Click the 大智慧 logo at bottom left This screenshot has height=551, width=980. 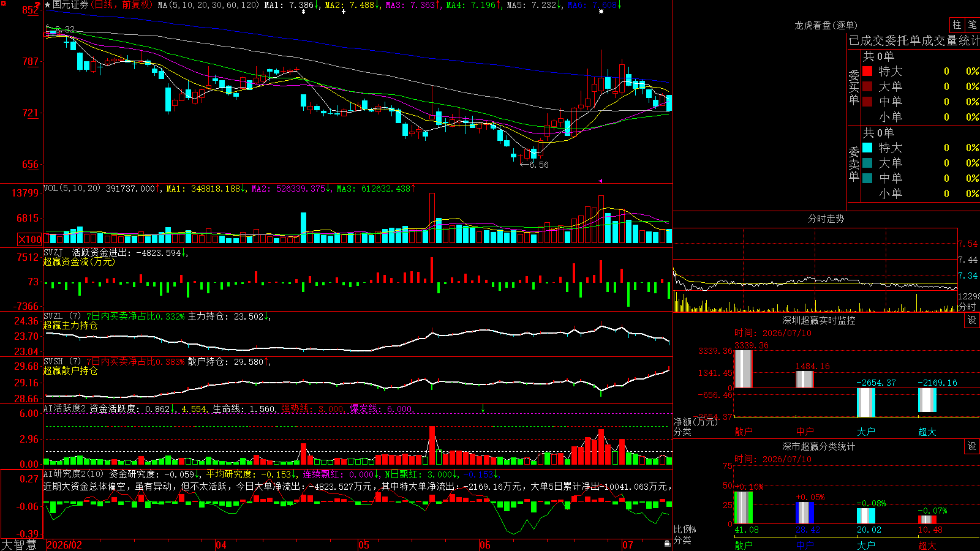(x=18, y=545)
